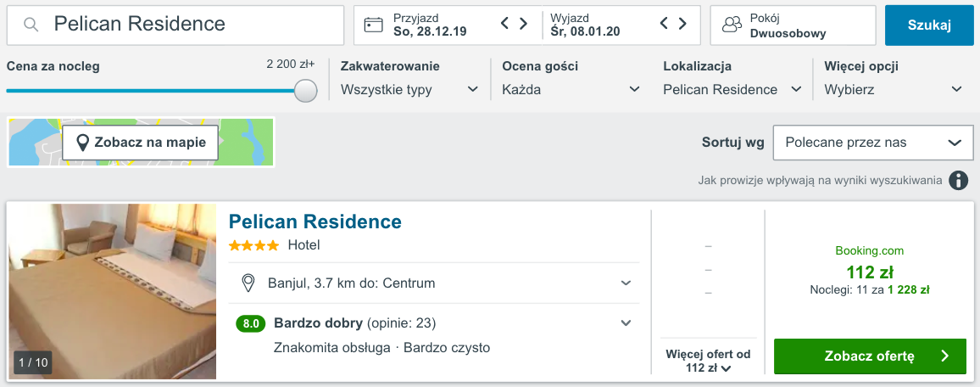Viewport: 980px width, 387px height.
Task: Open Sortuj wg Polecane przez nas dropdown
Action: click(872, 143)
